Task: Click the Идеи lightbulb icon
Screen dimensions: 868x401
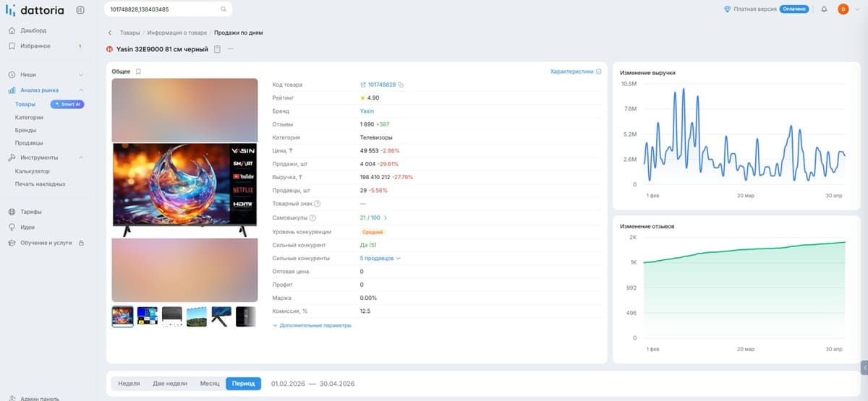Action: pyautogui.click(x=12, y=227)
